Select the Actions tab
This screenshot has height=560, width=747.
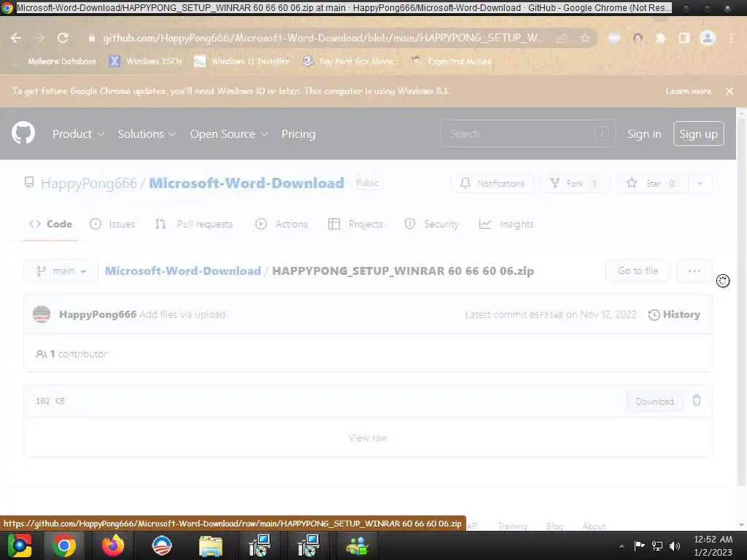pyautogui.click(x=282, y=225)
